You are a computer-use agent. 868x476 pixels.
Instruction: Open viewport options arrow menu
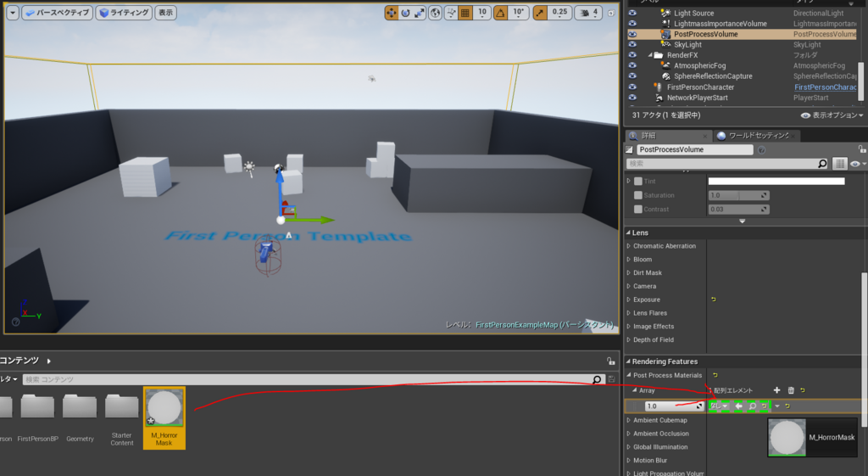(13, 13)
